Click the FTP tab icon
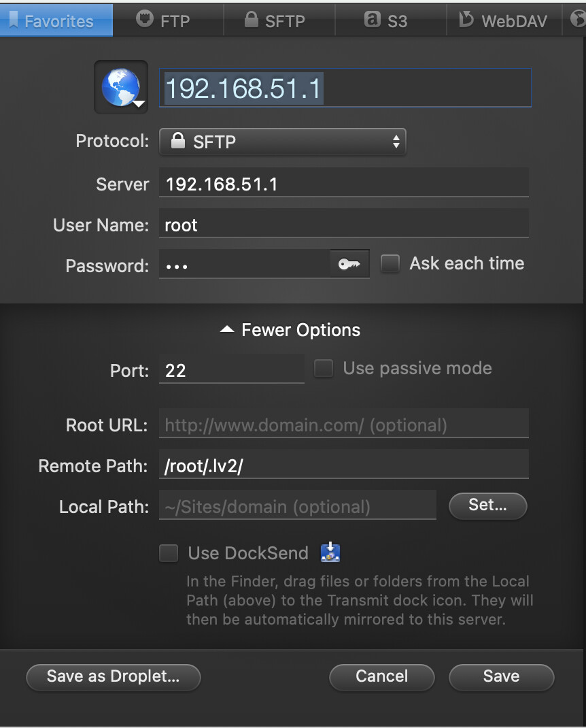The height and width of the screenshot is (728, 586). (x=145, y=19)
